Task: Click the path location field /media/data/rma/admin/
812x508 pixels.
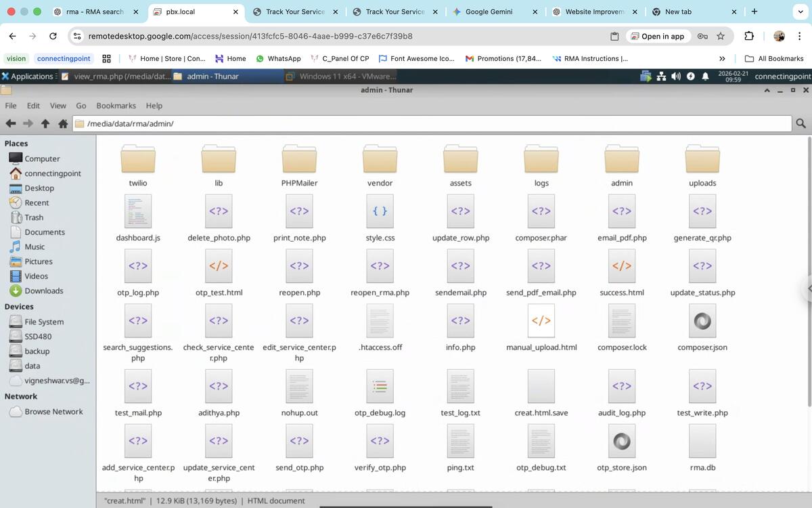Action: tap(433, 123)
